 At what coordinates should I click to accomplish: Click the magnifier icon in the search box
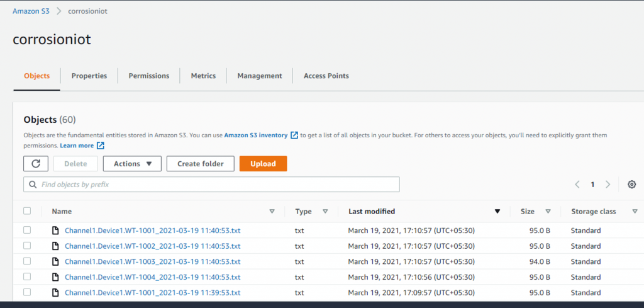[33, 185]
